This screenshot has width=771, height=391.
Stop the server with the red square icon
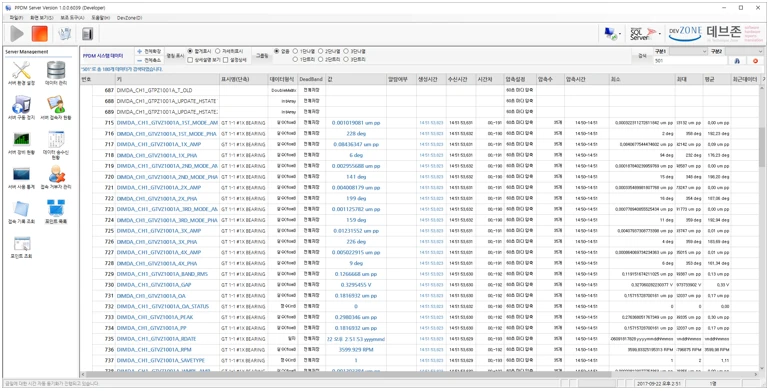pyautogui.click(x=39, y=33)
